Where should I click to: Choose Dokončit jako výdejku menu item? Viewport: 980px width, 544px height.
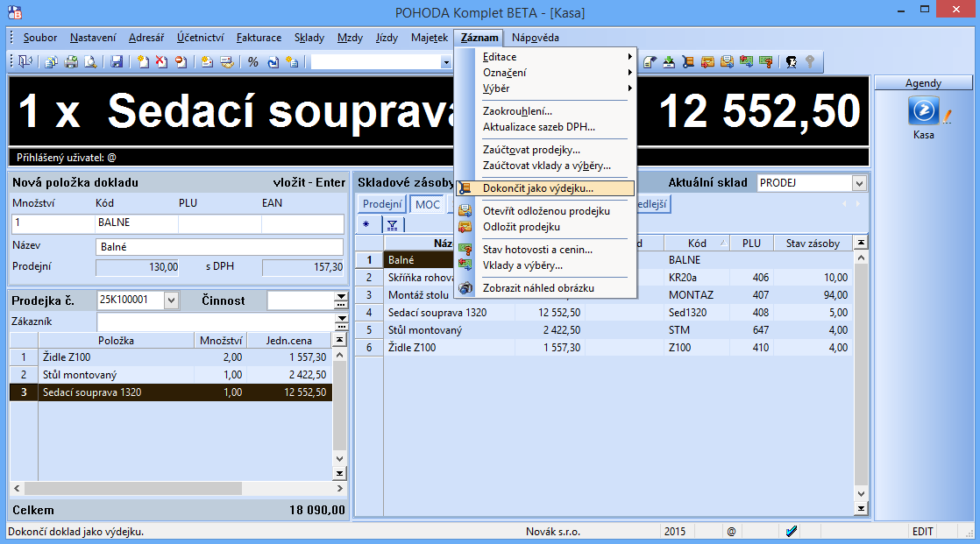point(545,188)
